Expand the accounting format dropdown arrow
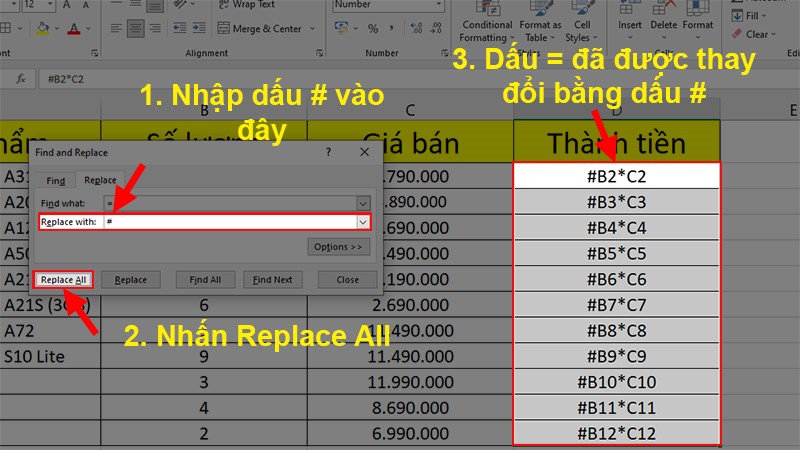Image resolution: width=800 pixels, height=450 pixels. (356, 28)
